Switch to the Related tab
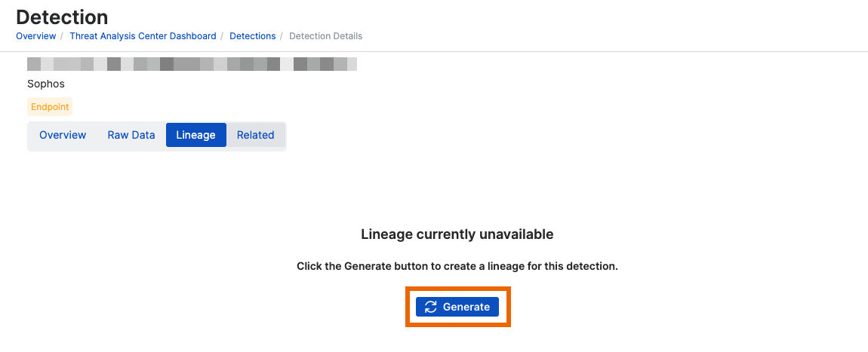Image resolution: width=868 pixels, height=352 pixels. point(255,135)
